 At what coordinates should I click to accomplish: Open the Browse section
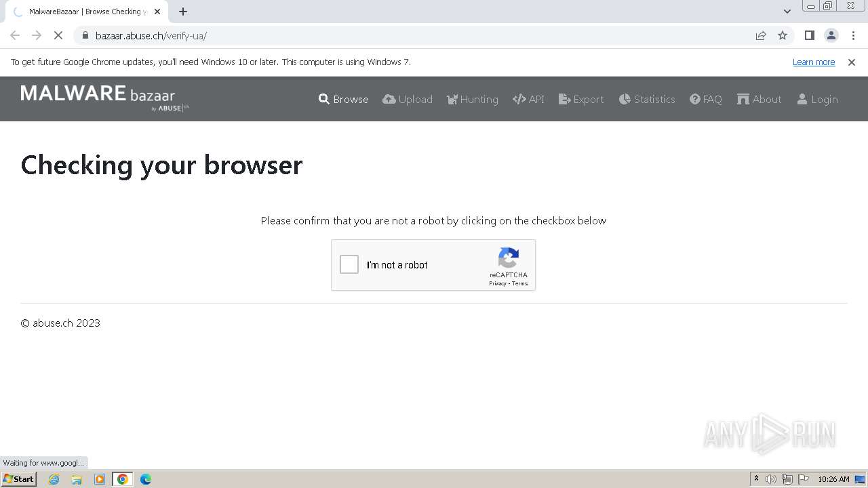pos(343,99)
